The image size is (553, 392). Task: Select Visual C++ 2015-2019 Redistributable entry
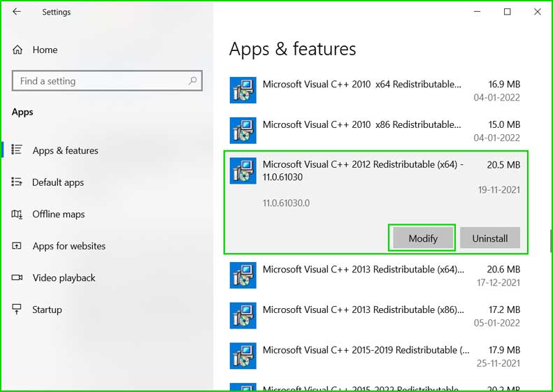point(375,356)
